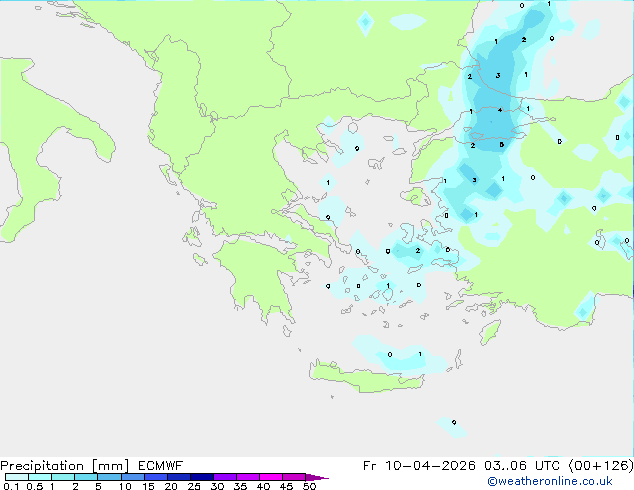Pick the palest 0.1–0.5 mm legend swatch

click(x=17, y=477)
